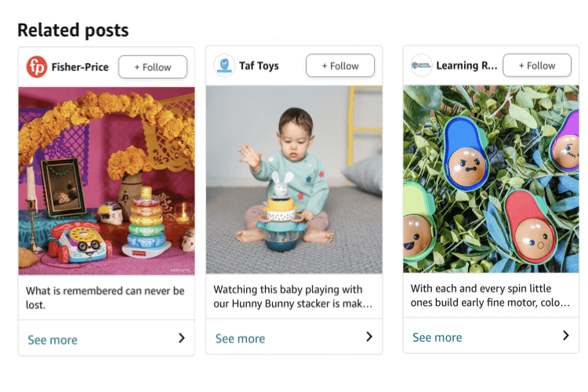The width and height of the screenshot is (588, 392).
Task: View avocado spinner toys post image
Action: pyautogui.click(x=491, y=179)
